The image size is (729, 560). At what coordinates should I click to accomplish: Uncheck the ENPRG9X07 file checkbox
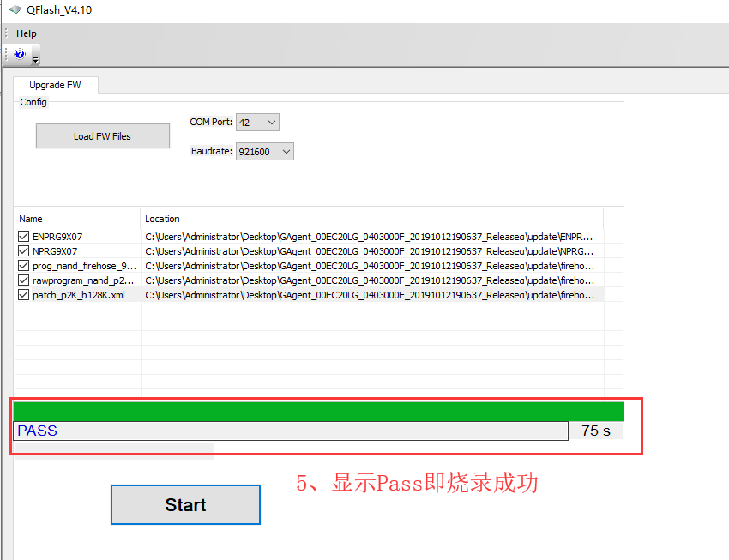(x=24, y=237)
